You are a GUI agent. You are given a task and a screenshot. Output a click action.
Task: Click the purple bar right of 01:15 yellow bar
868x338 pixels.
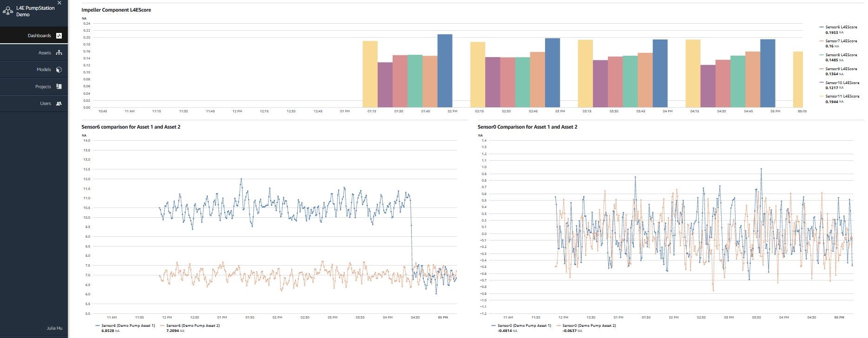pyautogui.click(x=385, y=85)
